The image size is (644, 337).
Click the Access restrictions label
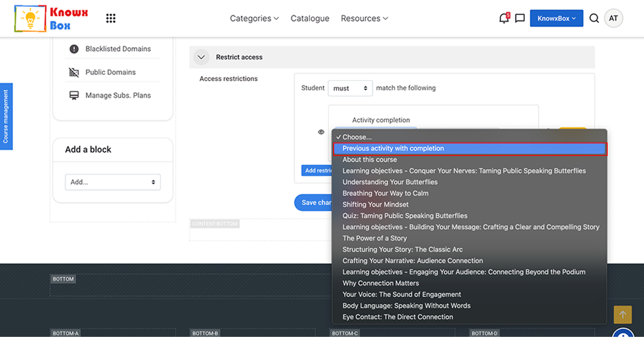[229, 79]
